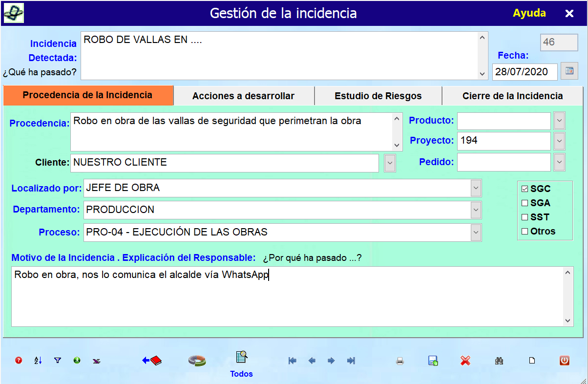Enable the SGA checkbox
588x384 pixels.
(525, 203)
